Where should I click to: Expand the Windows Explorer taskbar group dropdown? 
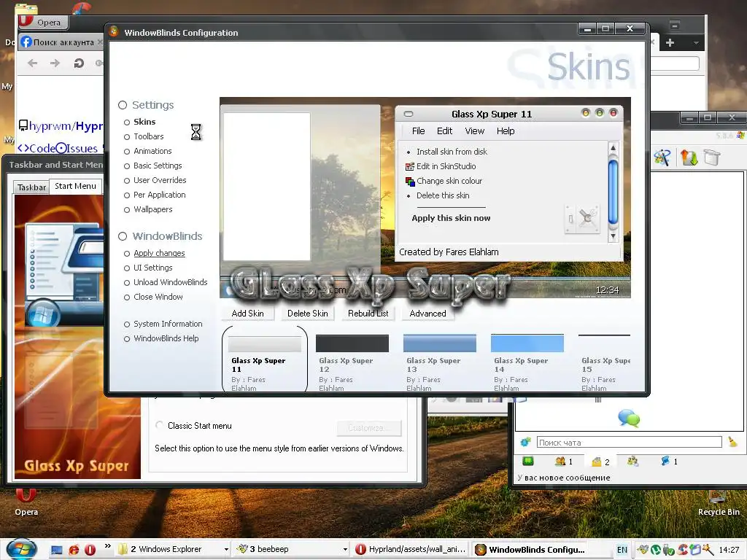pos(226,550)
